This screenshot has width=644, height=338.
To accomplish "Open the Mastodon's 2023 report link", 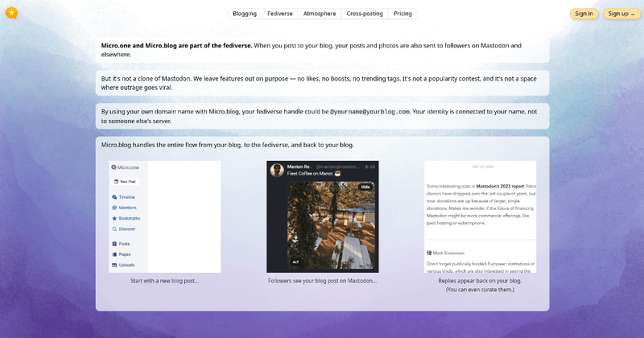I will coord(500,186).
